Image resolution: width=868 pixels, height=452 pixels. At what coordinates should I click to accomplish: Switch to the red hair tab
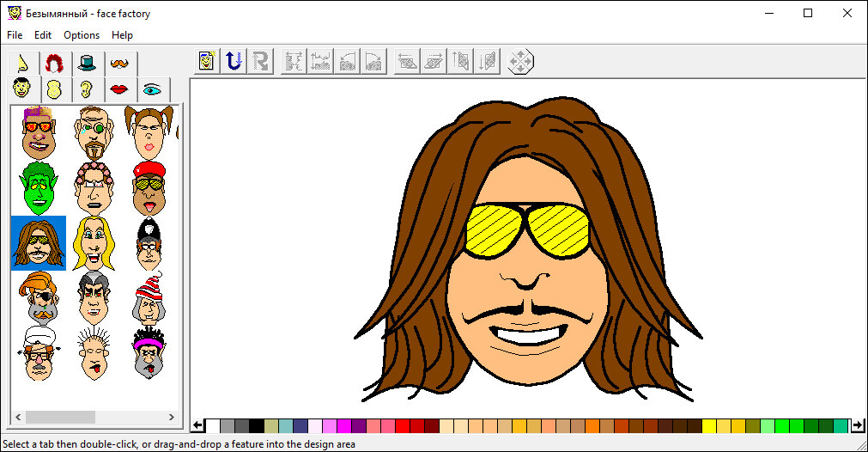pyautogui.click(x=54, y=63)
